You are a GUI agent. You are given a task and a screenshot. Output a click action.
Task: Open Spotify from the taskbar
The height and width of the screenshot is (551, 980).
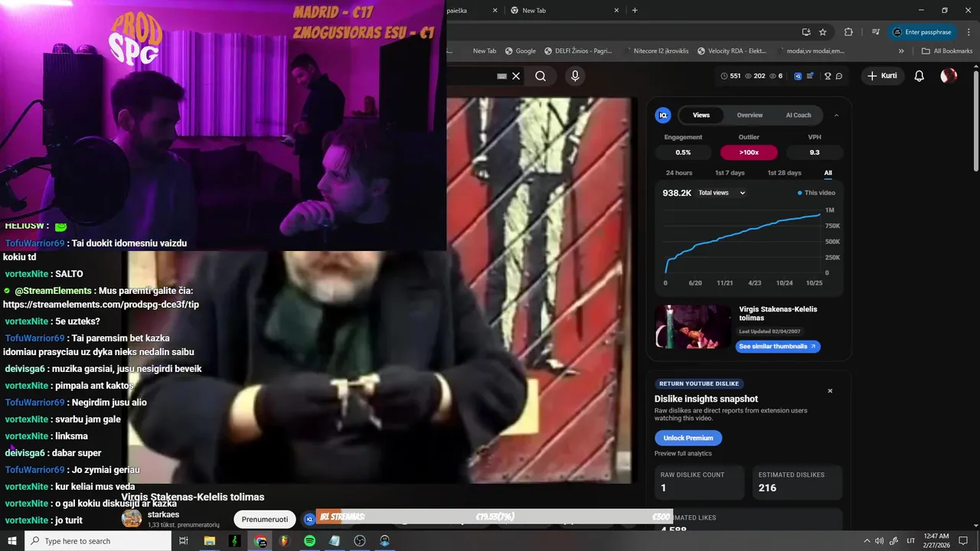tap(309, 541)
